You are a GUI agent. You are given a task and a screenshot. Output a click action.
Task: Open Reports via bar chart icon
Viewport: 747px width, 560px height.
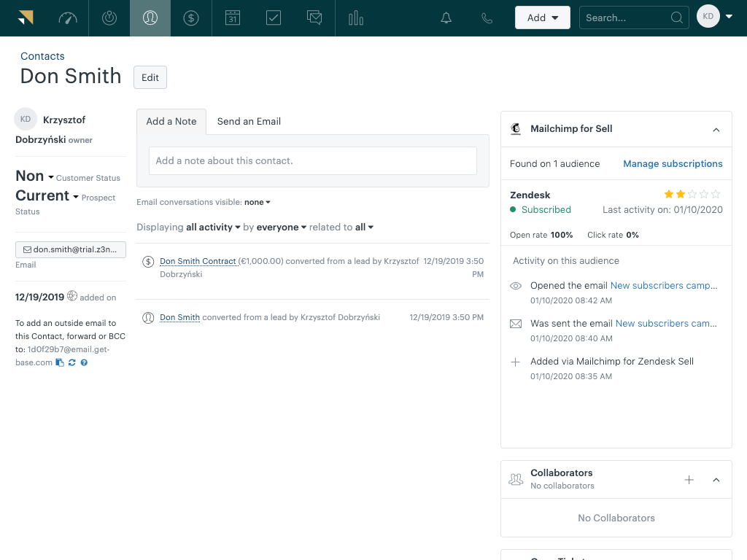pyautogui.click(x=355, y=16)
